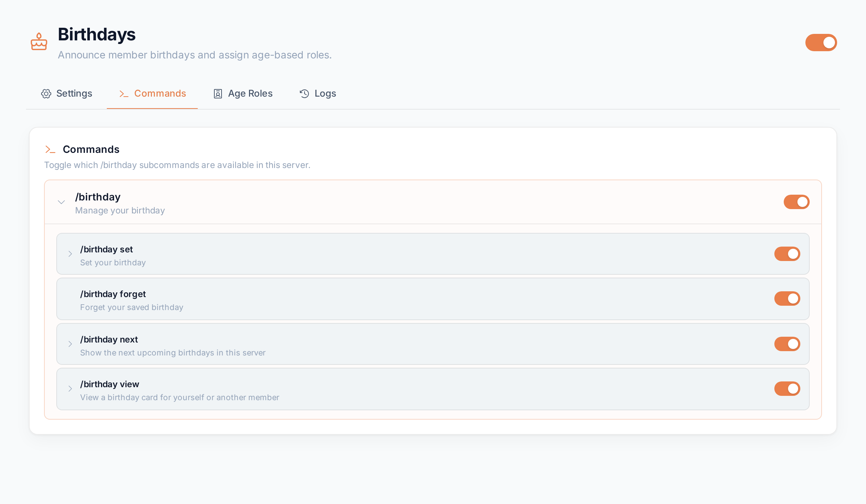Click 'Manage your birthday' description
Viewport: 866px width, 504px height.
pyautogui.click(x=120, y=211)
